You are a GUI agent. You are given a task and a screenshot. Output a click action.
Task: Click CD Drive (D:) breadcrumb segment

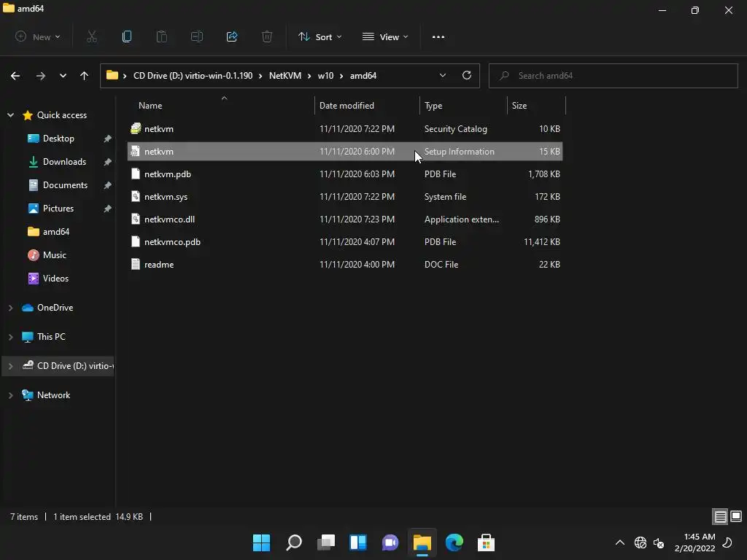[x=193, y=76]
